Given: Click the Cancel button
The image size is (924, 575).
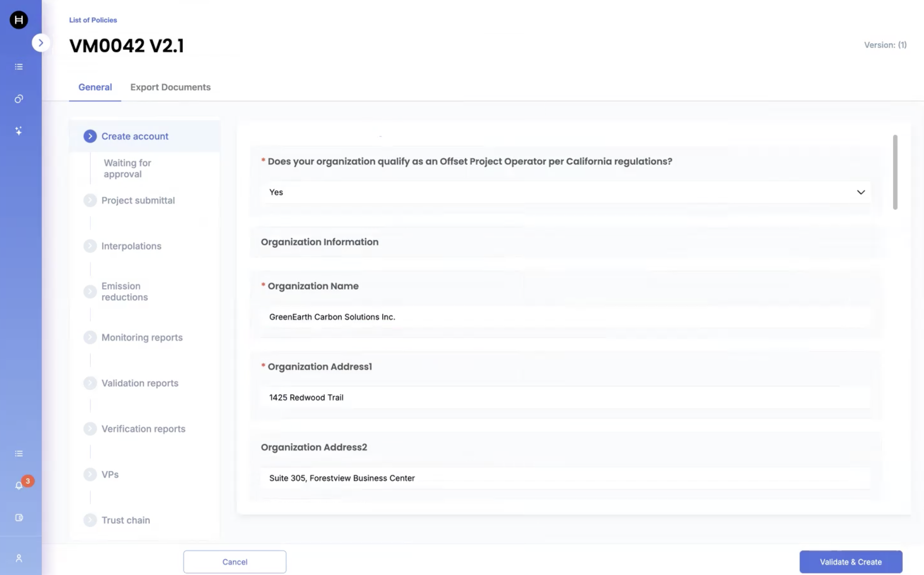Looking at the screenshot, I should (234, 562).
